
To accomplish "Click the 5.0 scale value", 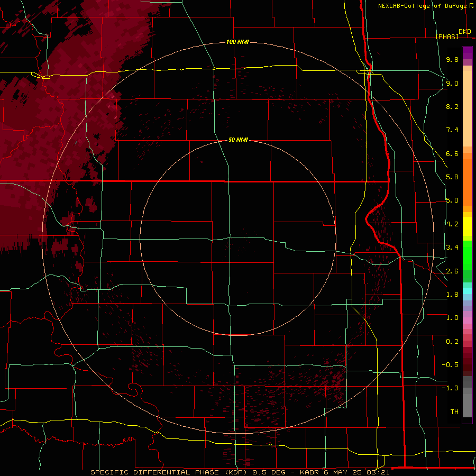I will [x=452, y=200].
